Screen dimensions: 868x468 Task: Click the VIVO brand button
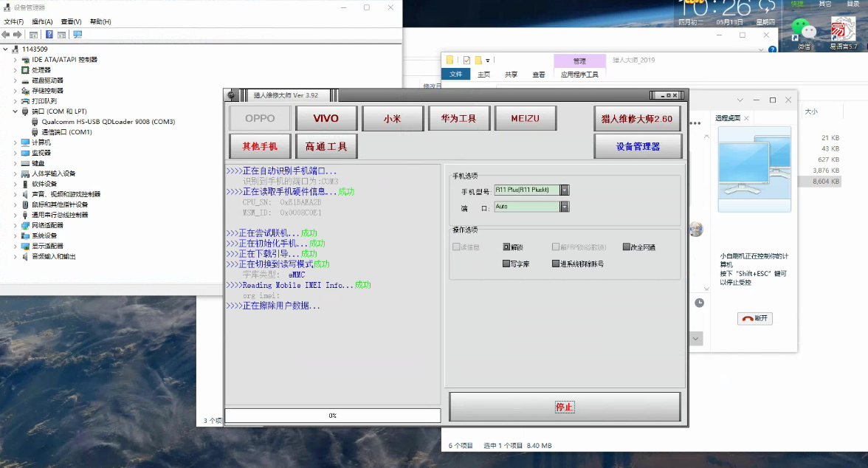pos(326,119)
